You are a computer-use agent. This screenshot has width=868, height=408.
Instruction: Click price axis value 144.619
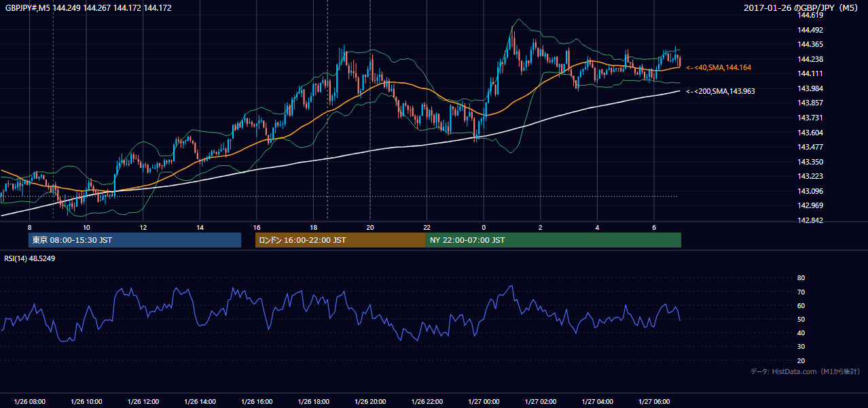pos(810,15)
